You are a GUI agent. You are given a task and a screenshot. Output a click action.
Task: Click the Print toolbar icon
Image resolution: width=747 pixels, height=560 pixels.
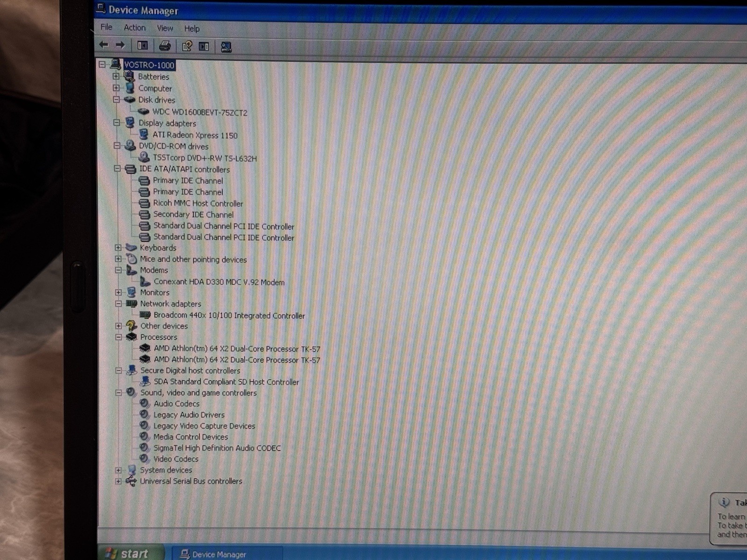165,46
